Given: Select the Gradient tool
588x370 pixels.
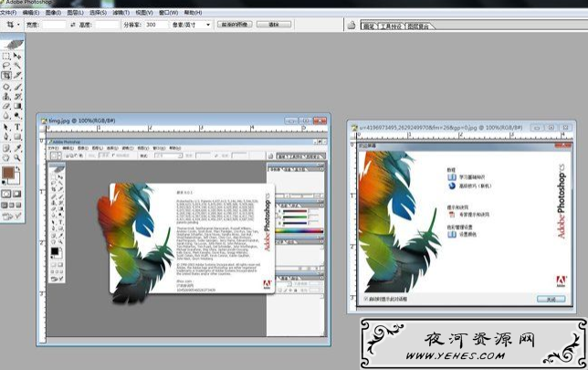Looking at the screenshot, I should click(17, 107).
